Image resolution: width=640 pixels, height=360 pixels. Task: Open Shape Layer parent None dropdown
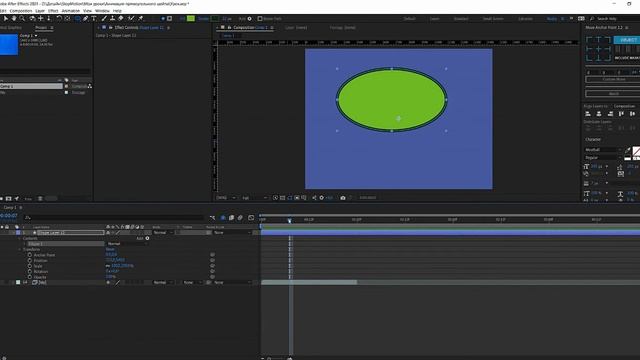tap(233, 232)
